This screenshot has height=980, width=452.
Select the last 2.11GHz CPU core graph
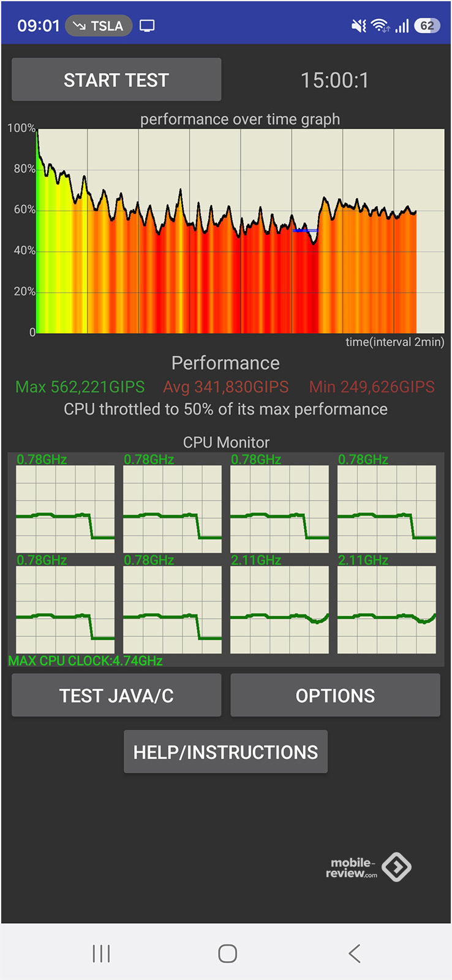(386, 609)
